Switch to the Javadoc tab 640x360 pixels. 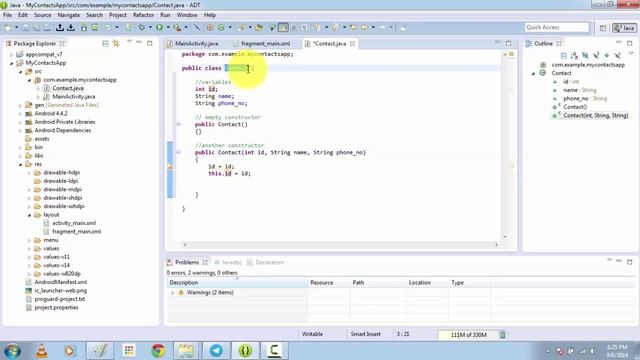(228, 262)
